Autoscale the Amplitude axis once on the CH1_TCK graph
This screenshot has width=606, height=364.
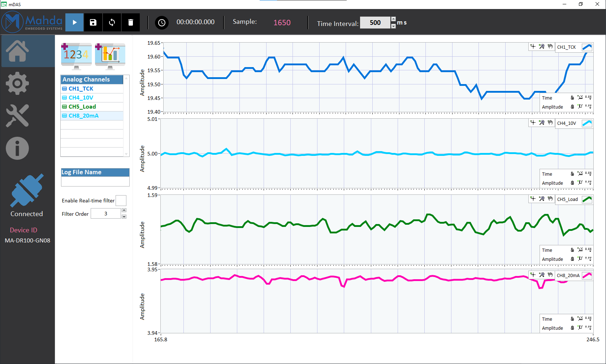580,107
